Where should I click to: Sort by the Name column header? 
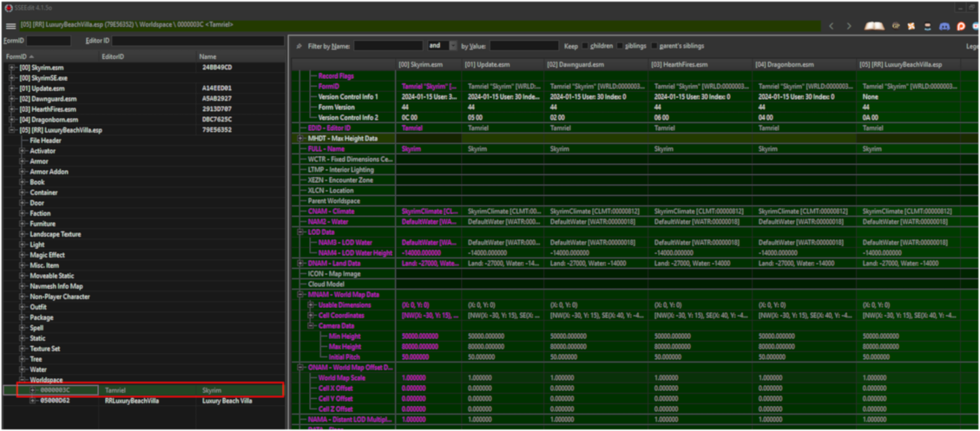[x=240, y=57]
